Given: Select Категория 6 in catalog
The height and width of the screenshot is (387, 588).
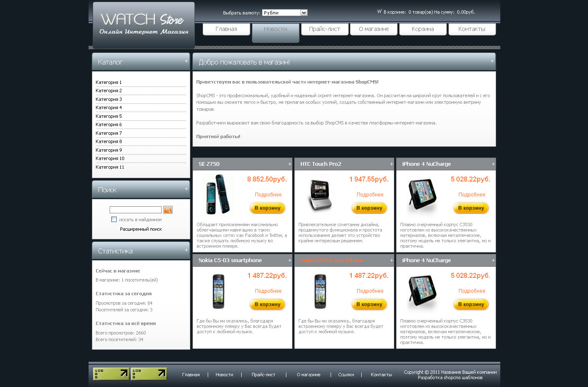Looking at the screenshot, I should [x=109, y=124].
